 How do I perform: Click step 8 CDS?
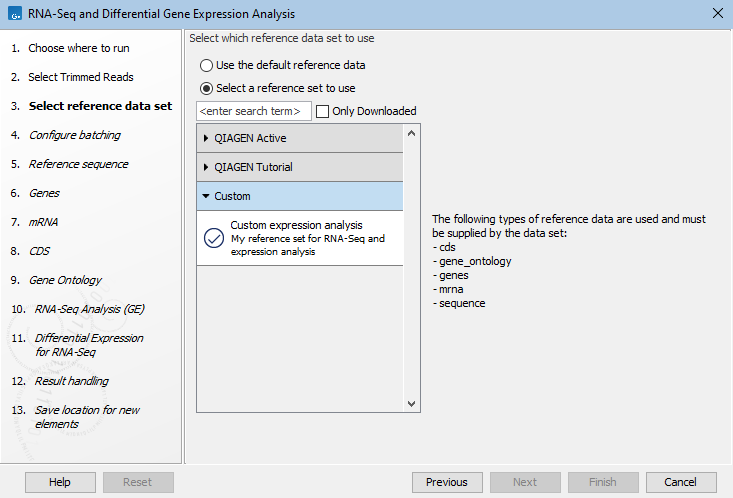tap(39, 251)
